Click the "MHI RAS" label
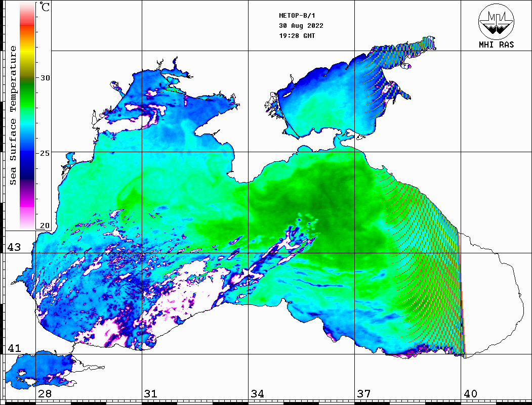 click(497, 44)
